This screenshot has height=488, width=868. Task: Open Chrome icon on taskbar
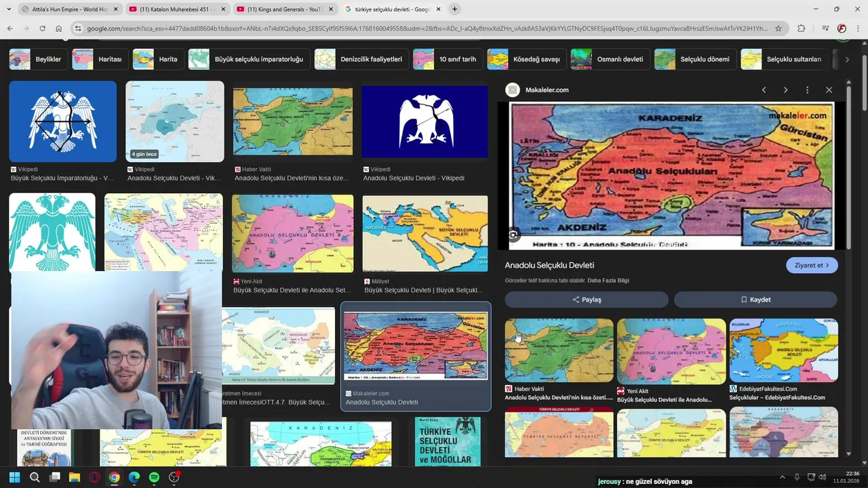click(x=114, y=477)
